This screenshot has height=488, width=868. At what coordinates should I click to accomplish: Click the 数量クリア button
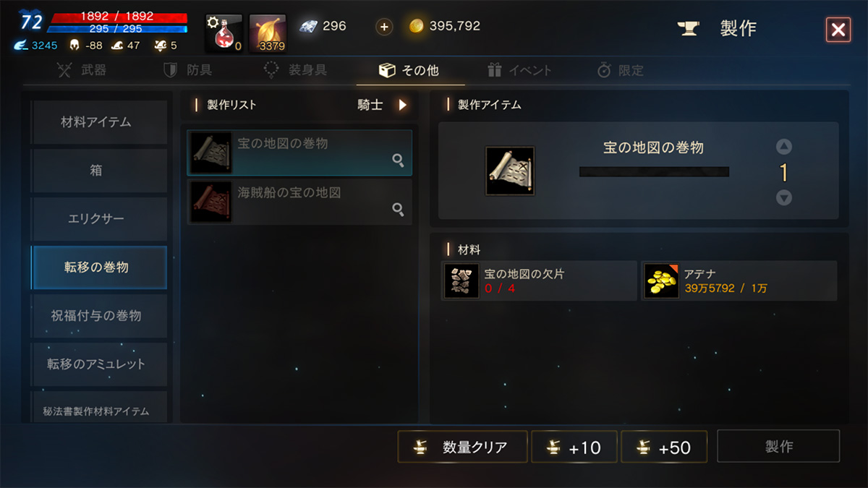462,447
